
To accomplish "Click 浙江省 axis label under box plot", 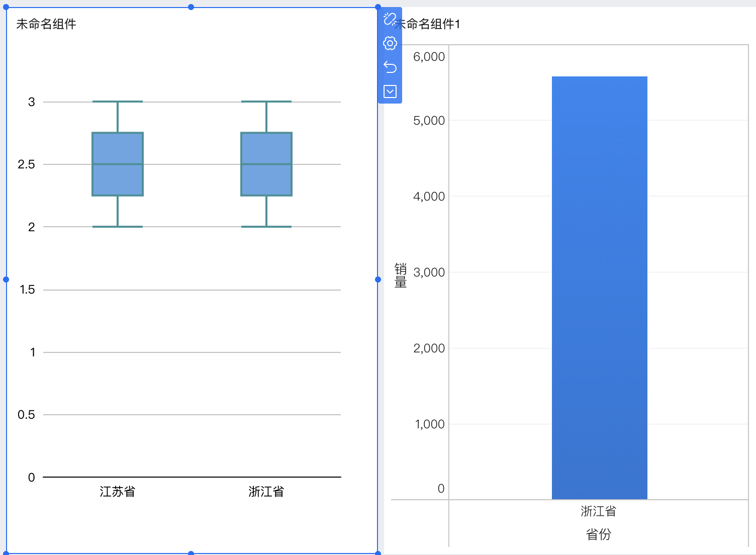I will tap(266, 492).
